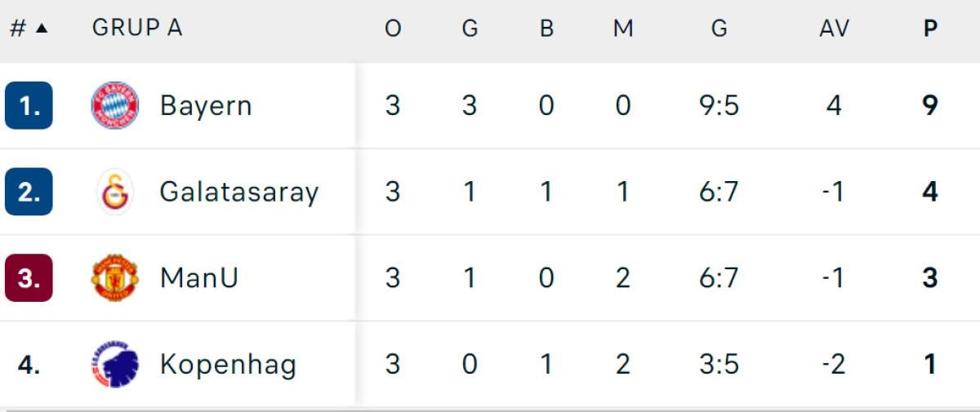Click the Galatasaray club logo
This screenshot has width=980, height=412.
pos(115,192)
